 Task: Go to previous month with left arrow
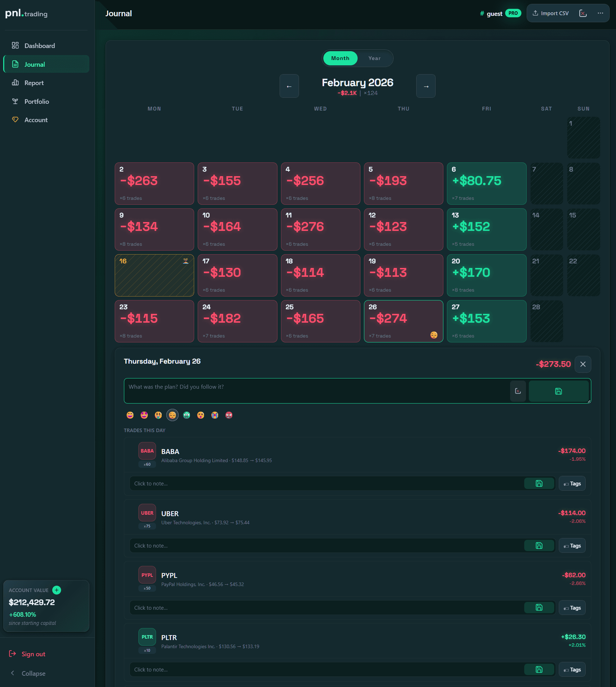289,86
